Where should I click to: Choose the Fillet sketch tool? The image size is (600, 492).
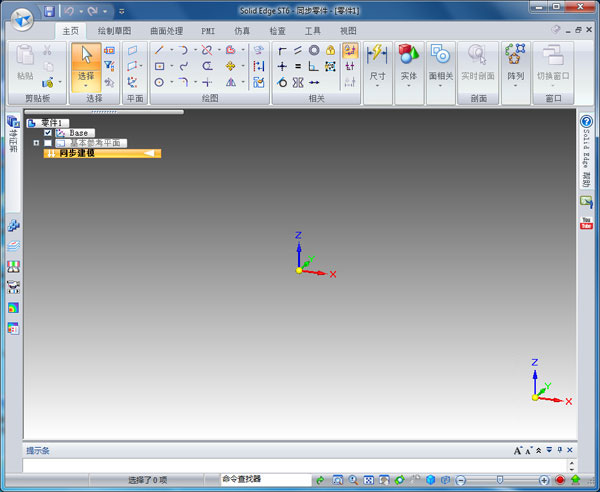[183, 82]
